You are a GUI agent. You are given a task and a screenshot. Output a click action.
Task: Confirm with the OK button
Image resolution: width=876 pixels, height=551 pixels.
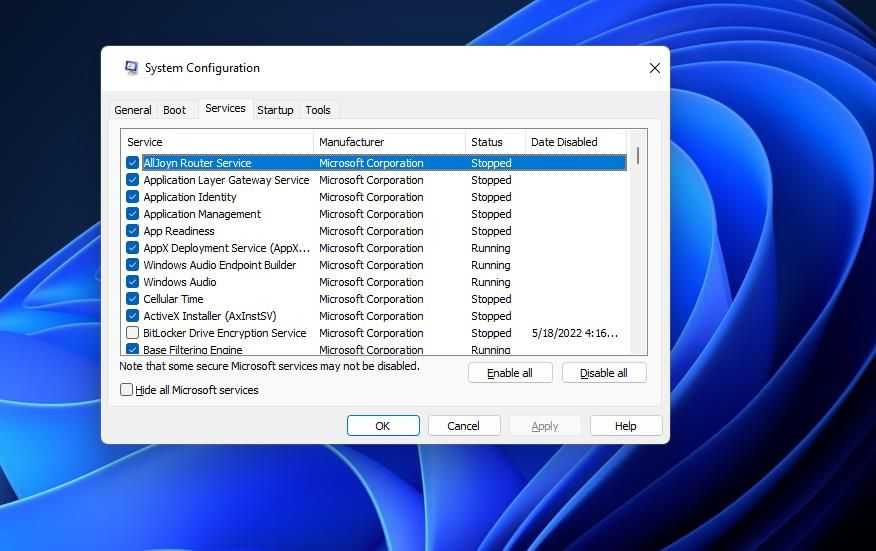pos(383,425)
